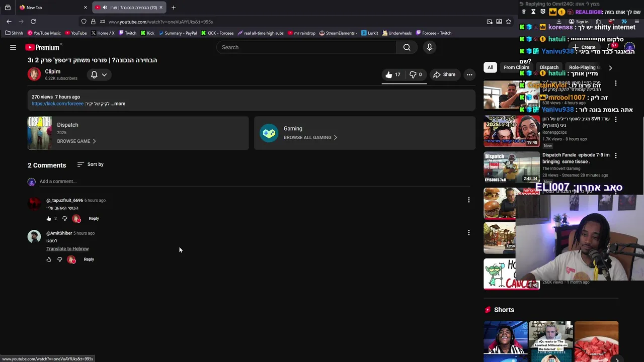View @AmitShiber profile picture
The width and height of the screenshot is (644, 362).
[34, 236]
